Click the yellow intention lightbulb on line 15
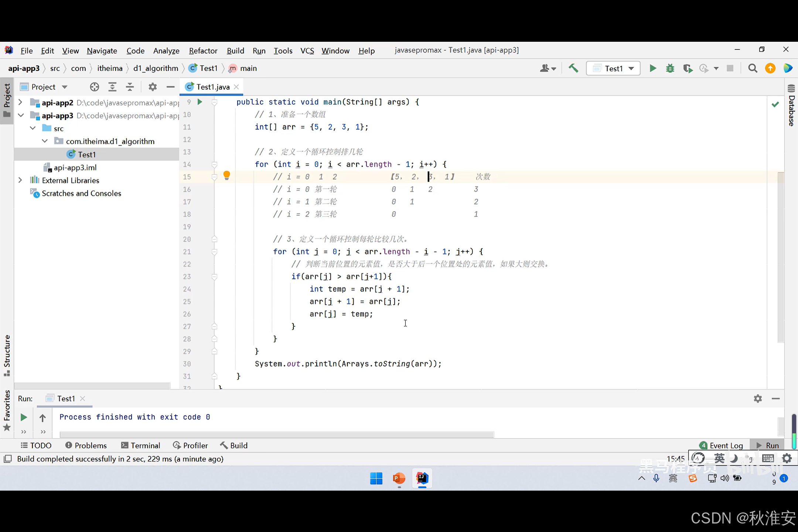The height and width of the screenshot is (532, 798). point(226,175)
